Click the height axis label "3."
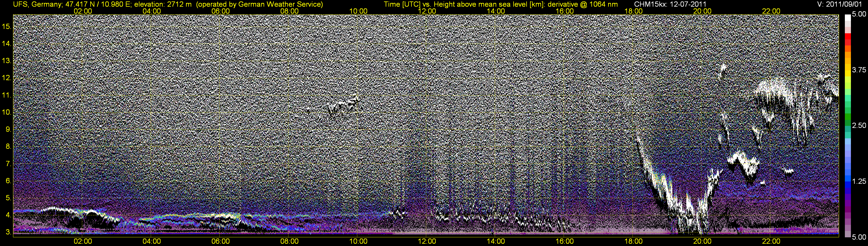 [8, 232]
